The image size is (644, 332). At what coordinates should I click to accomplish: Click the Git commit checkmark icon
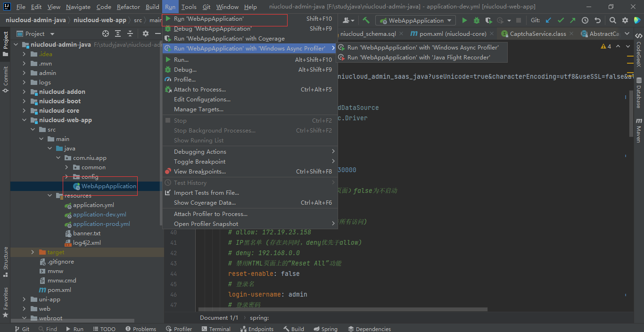point(561,20)
